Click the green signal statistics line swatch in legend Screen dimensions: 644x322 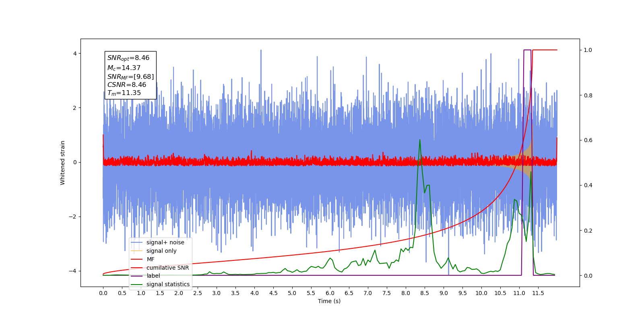(x=137, y=284)
